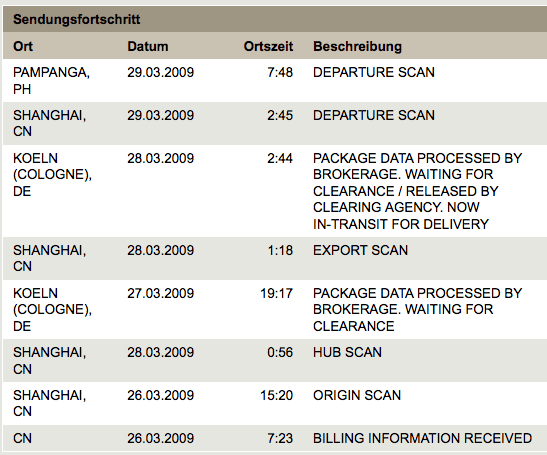
Task: Click the DEPARTURE SCAN text at 2:45
Action: [374, 115]
